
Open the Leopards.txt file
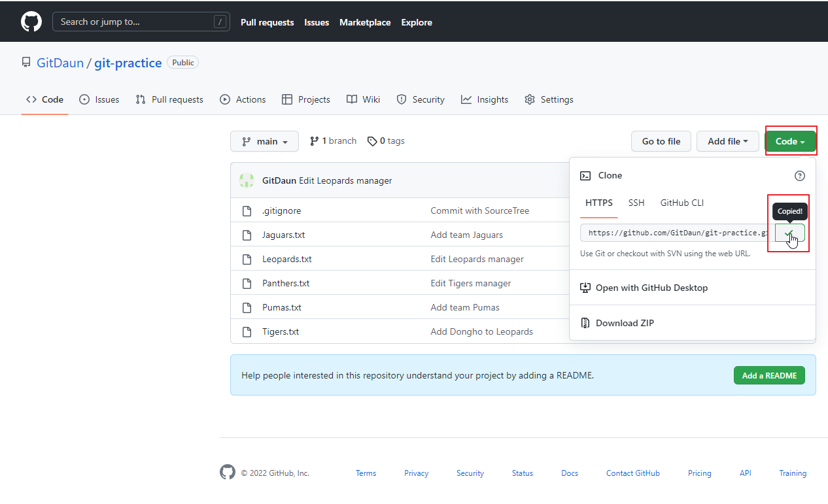click(x=286, y=259)
